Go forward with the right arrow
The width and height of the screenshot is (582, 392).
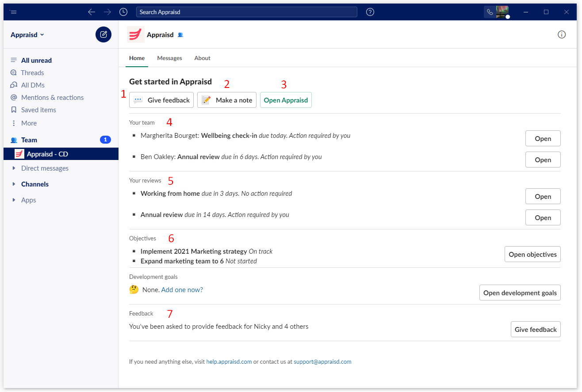click(107, 12)
